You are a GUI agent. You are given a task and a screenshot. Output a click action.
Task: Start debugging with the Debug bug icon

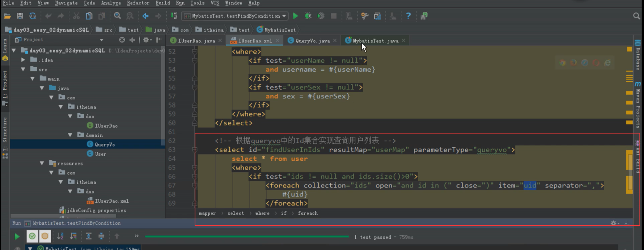308,16
